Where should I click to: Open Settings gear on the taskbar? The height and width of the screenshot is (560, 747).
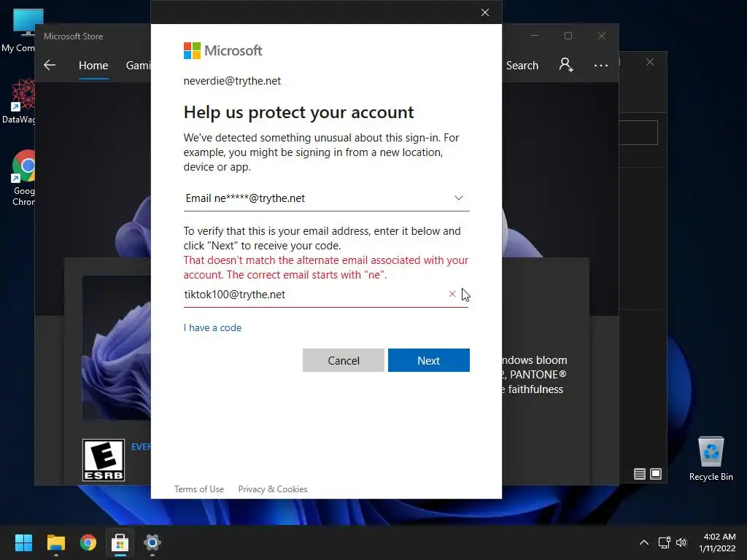152,542
